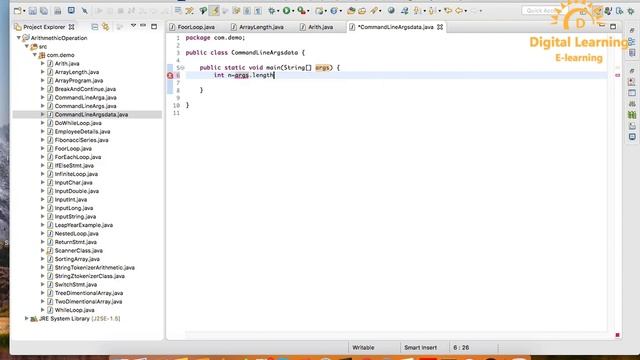
Task: Close the Project Explorer view tab
Action: [72, 27]
